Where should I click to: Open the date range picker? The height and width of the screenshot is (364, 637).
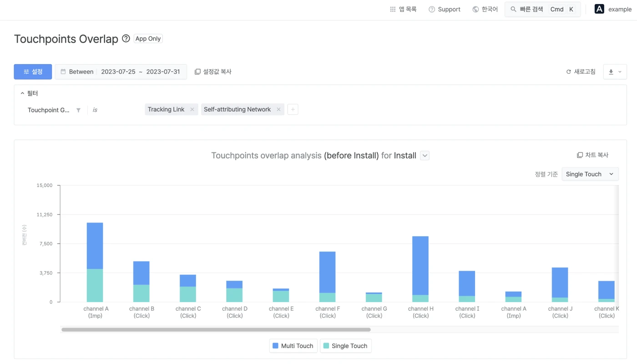(x=121, y=72)
